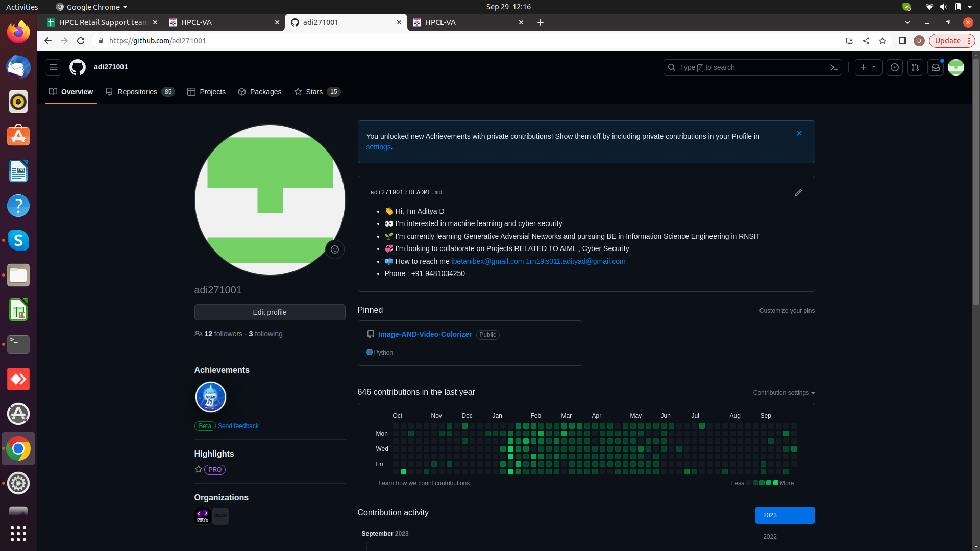The width and height of the screenshot is (980, 551).
Task: Open the Google Chrome menu in the top panel
Action: (x=91, y=7)
